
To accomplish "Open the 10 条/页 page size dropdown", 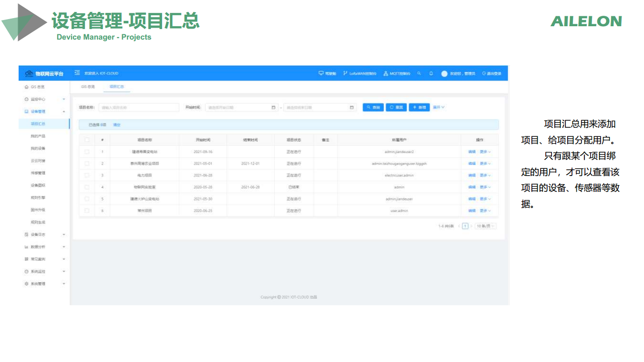I will coord(486,226).
